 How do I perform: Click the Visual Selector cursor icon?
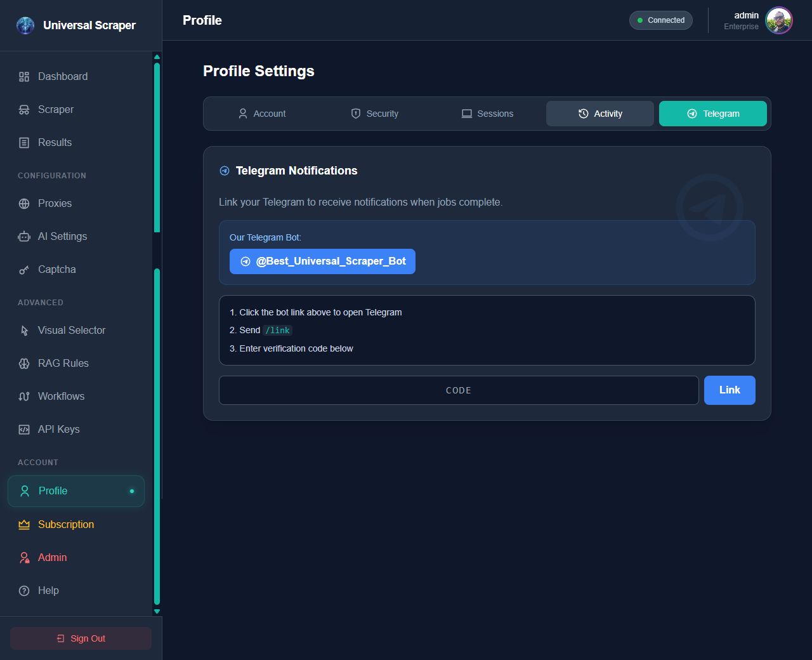[24, 331]
